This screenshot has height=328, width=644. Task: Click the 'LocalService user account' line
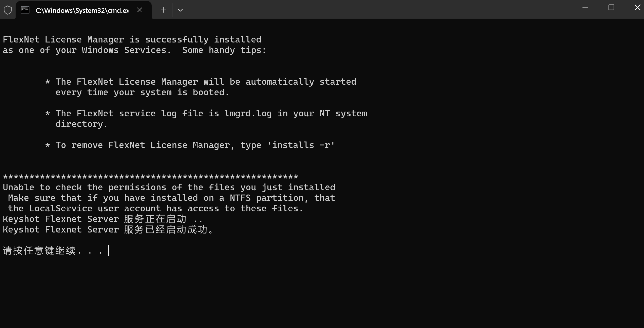(155, 209)
